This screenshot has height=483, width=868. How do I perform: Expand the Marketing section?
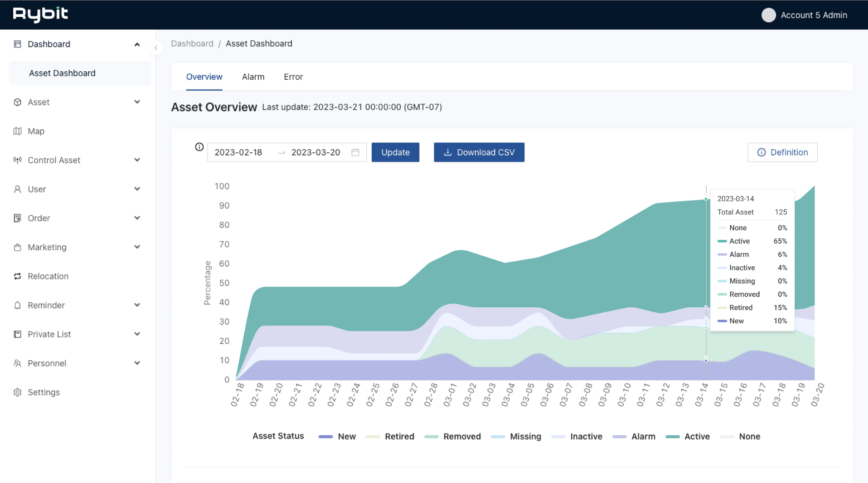coord(137,247)
